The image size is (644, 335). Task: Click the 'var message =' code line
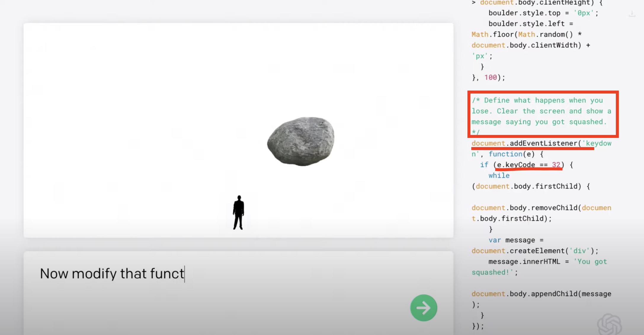tap(516, 240)
